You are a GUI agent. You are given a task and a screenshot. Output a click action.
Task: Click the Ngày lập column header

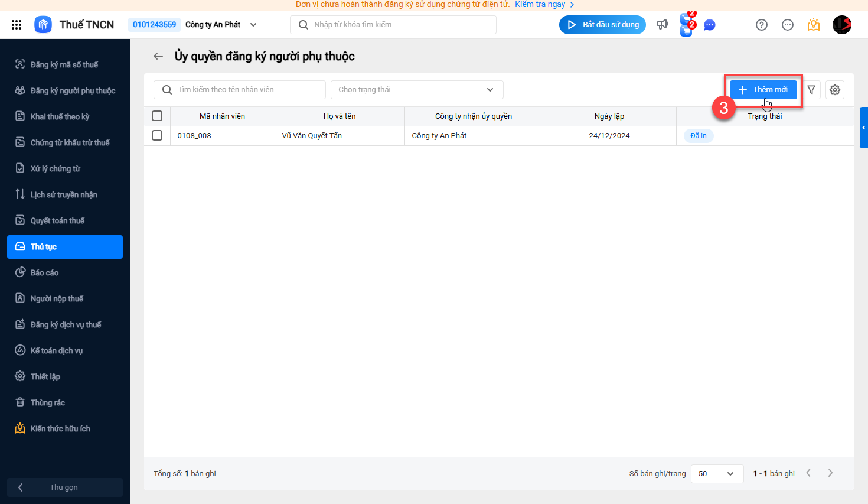[x=609, y=116]
